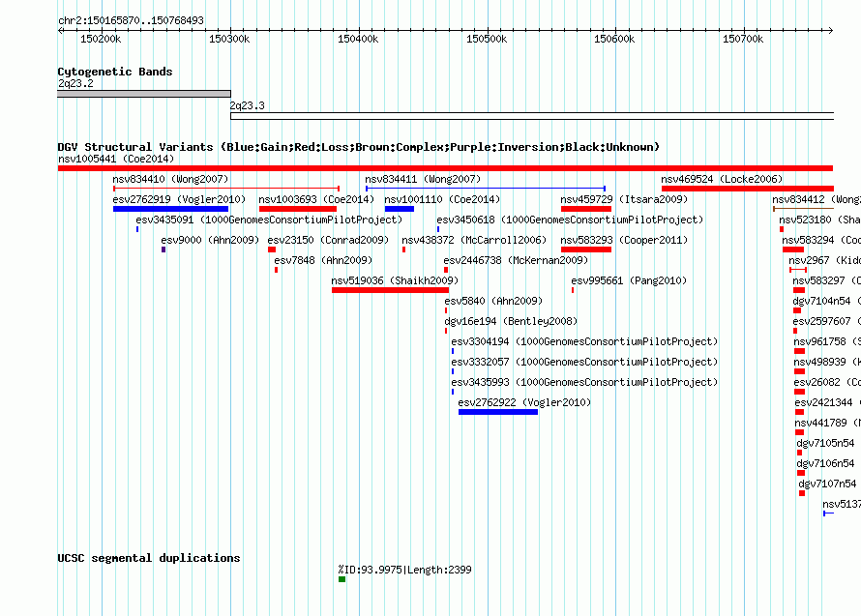Select the nsv523180 variant label
The width and height of the screenshot is (861, 616).
(819, 220)
